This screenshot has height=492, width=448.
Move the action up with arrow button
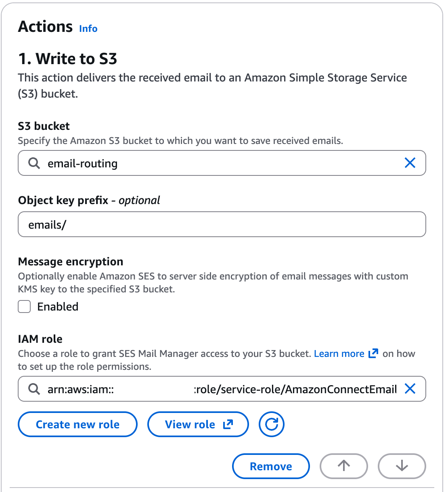click(343, 466)
